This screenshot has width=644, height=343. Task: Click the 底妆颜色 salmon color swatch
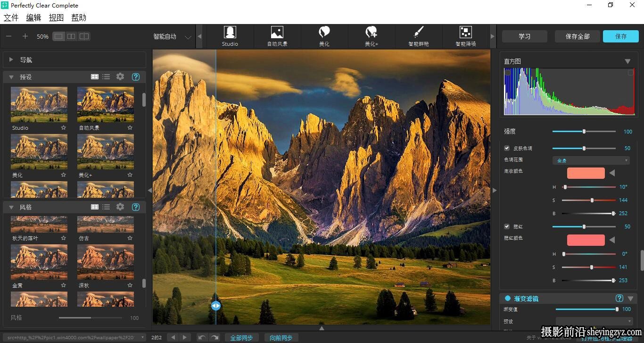click(586, 173)
